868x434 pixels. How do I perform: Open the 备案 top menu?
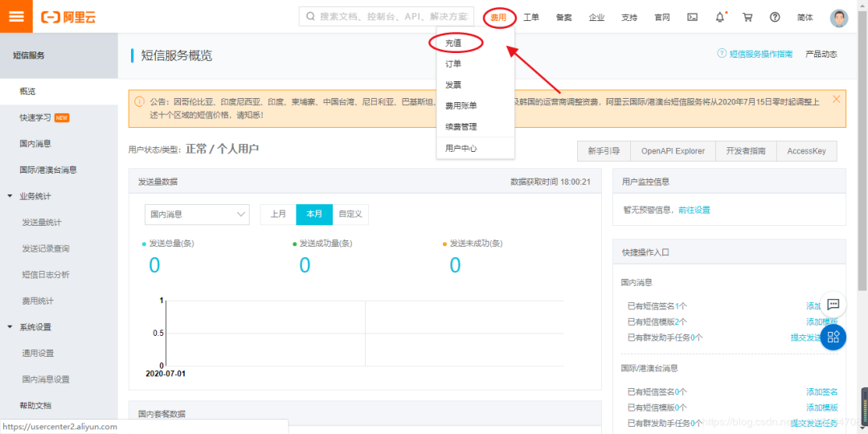(563, 17)
